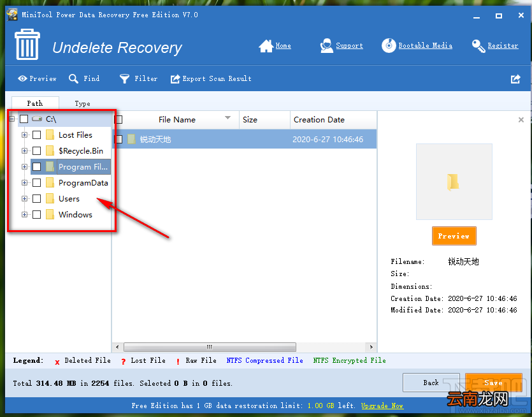Image resolution: width=532 pixels, height=417 pixels.
Task: Click the Upgrade Now link
Action: [x=382, y=406]
